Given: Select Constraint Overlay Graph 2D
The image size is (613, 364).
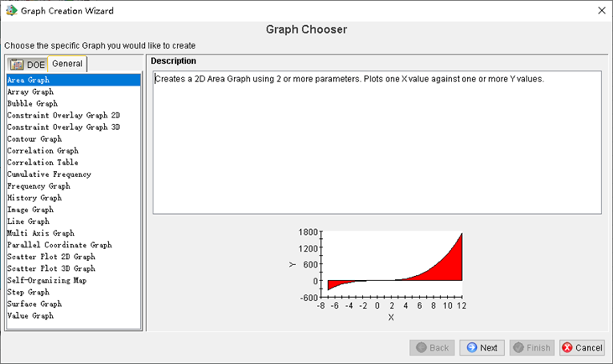Looking at the screenshot, I should (63, 115).
